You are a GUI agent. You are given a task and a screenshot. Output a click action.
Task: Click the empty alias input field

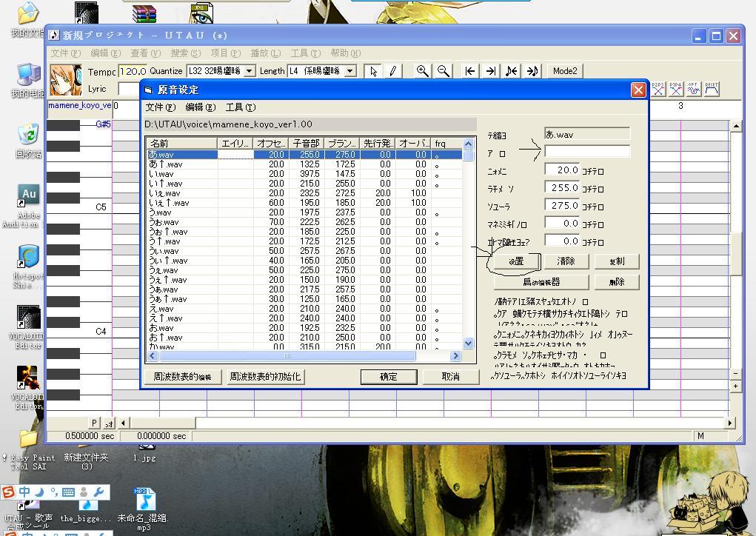pos(586,152)
